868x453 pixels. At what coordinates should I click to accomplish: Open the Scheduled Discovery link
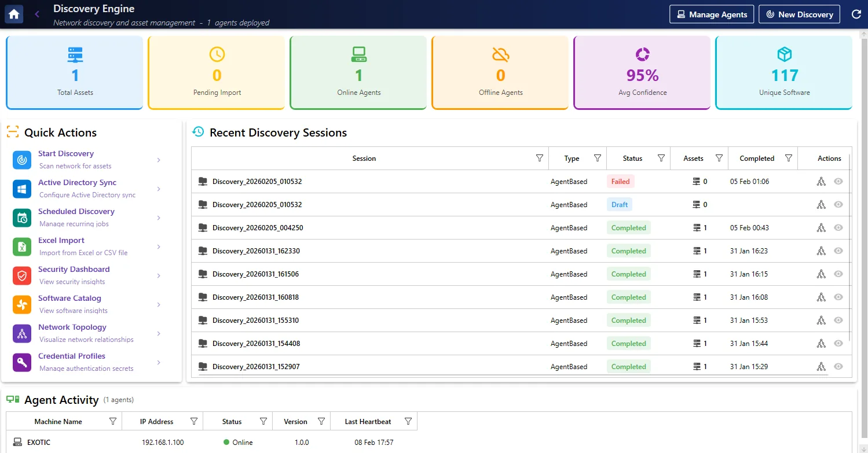[x=76, y=211]
